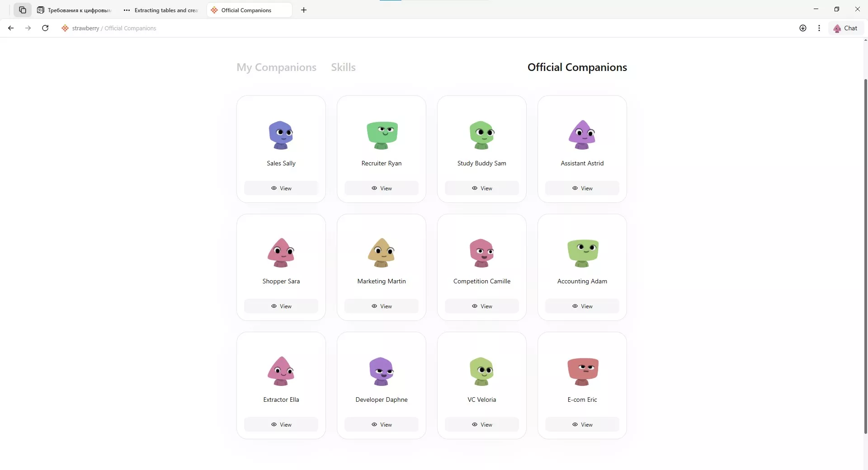Open the Chat panel button

point(846,28)
